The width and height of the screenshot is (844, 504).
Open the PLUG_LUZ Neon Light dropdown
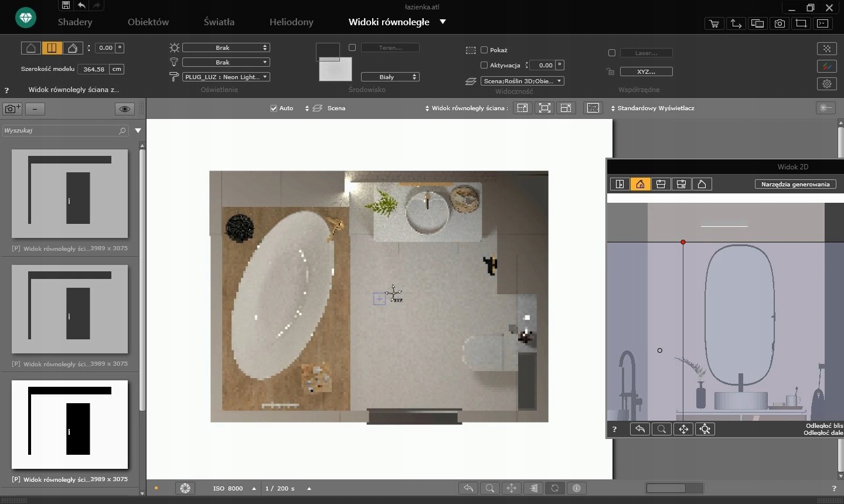tap(226, 77)
